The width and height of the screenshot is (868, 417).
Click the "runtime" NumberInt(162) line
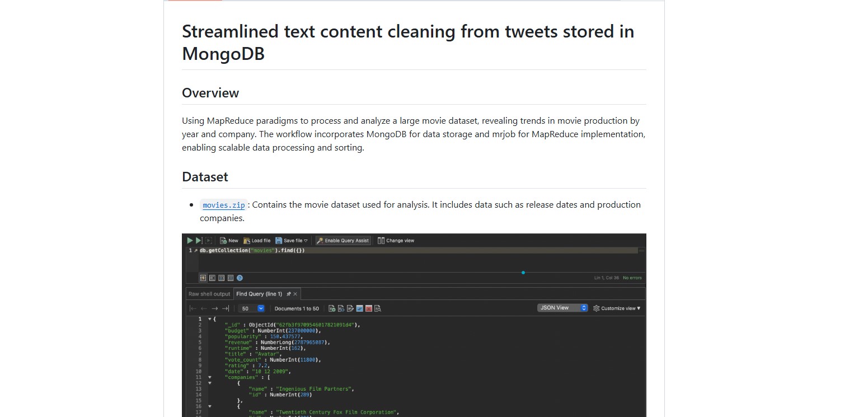pos(265,348)
